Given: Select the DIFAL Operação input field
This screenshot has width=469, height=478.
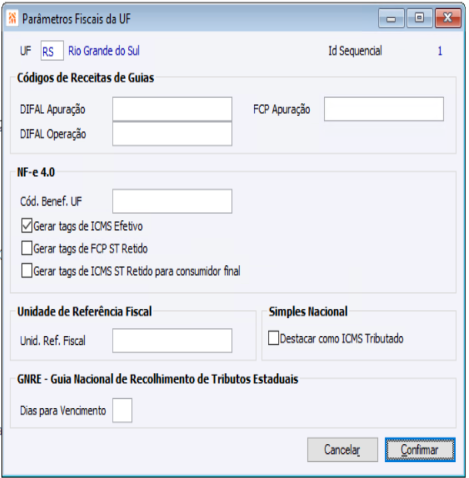Looking at the screenshot, I should click(x=172, y=134).
